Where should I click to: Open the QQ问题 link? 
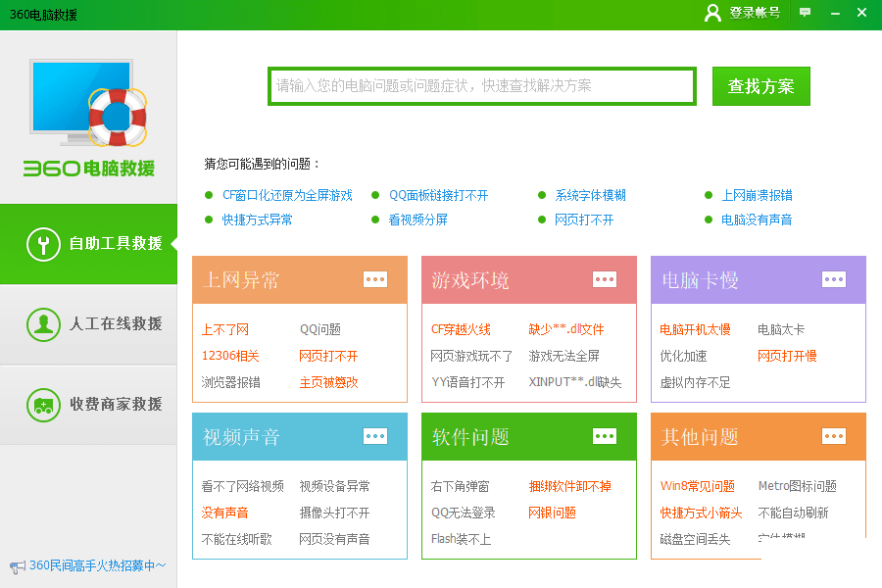tap(320, 329)
